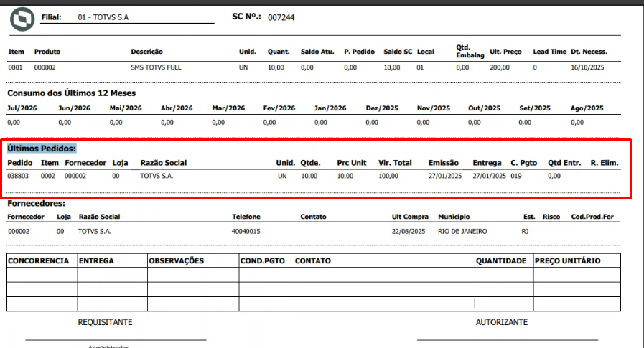Click the REQUISITANTE signature label
This screenshot has width=644, height=348.
[105, 323]
